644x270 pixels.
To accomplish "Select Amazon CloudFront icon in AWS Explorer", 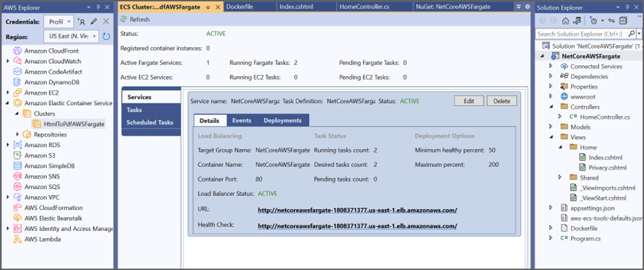I will 17,51.
